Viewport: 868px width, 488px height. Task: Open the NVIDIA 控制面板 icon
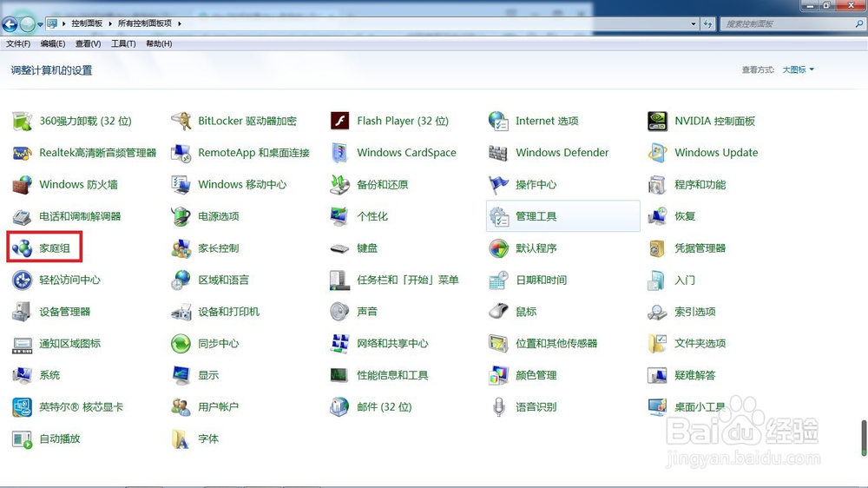[658, 121]
